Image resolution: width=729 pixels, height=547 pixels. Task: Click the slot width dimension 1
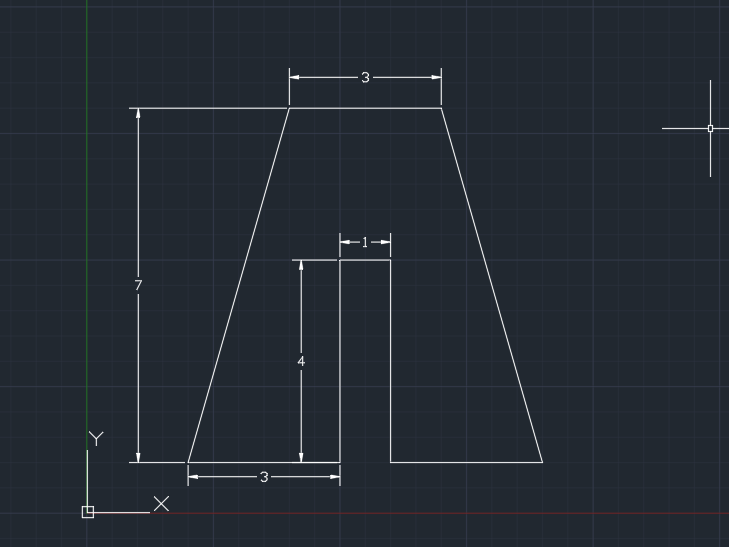365,242
